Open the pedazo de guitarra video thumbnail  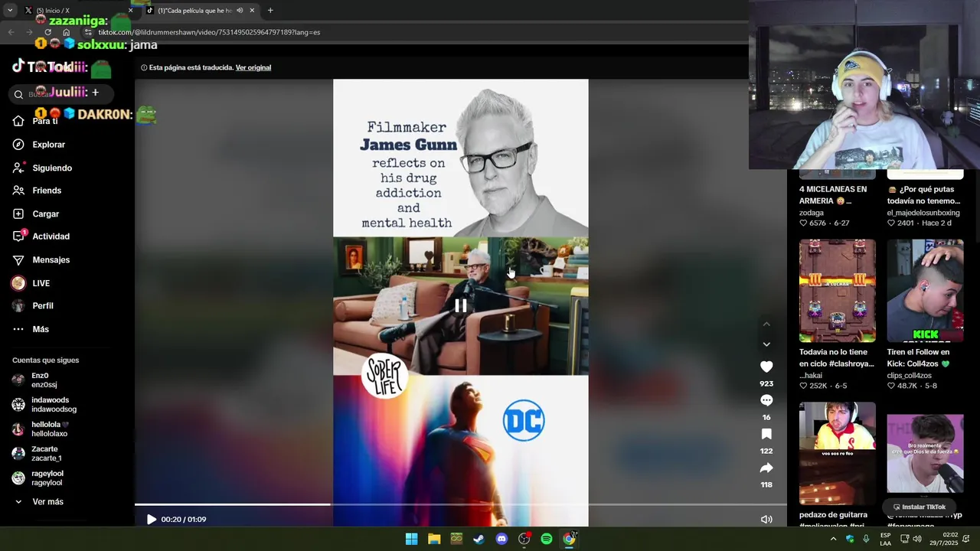[x=838, y=453]
